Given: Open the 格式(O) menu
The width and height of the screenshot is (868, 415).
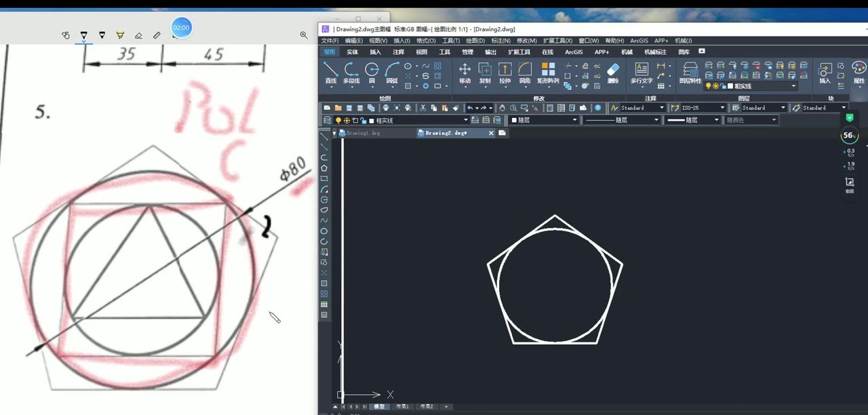Looking at the screenshot, I should pos(426,41).
